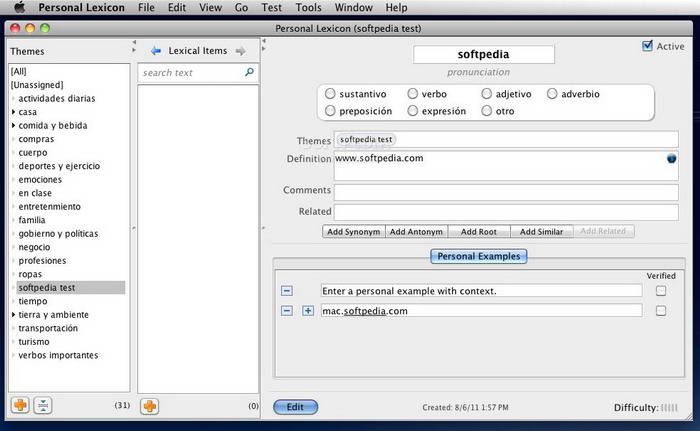Image resolution: width=700 pixels, height=431 pixels.
Task: Click the Comments field
Action: [506, 192]
